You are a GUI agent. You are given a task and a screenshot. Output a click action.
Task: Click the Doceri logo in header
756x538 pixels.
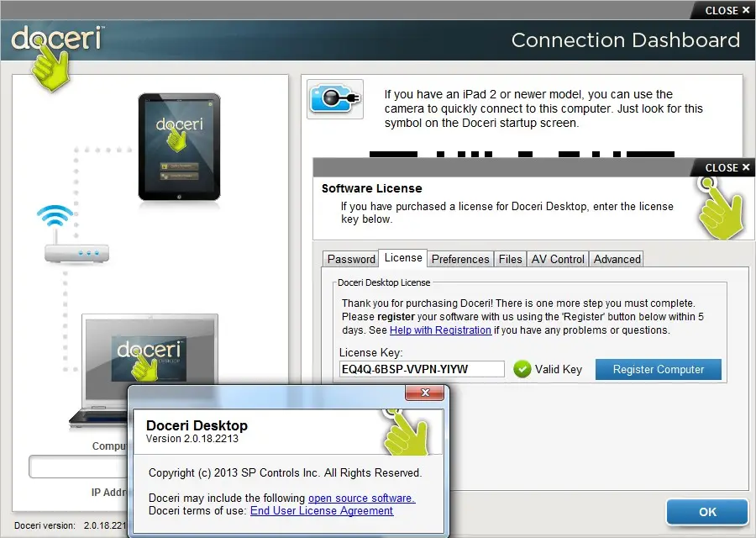(x=56, y=57)
